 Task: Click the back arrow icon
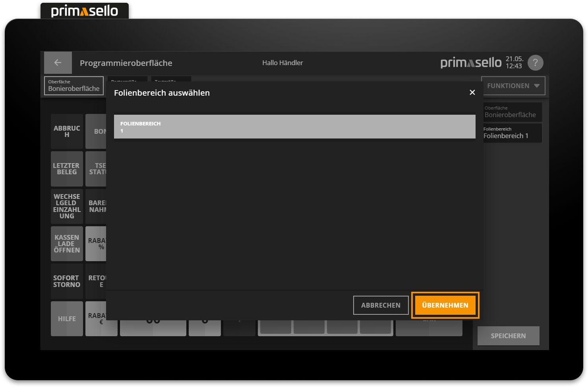58,63
